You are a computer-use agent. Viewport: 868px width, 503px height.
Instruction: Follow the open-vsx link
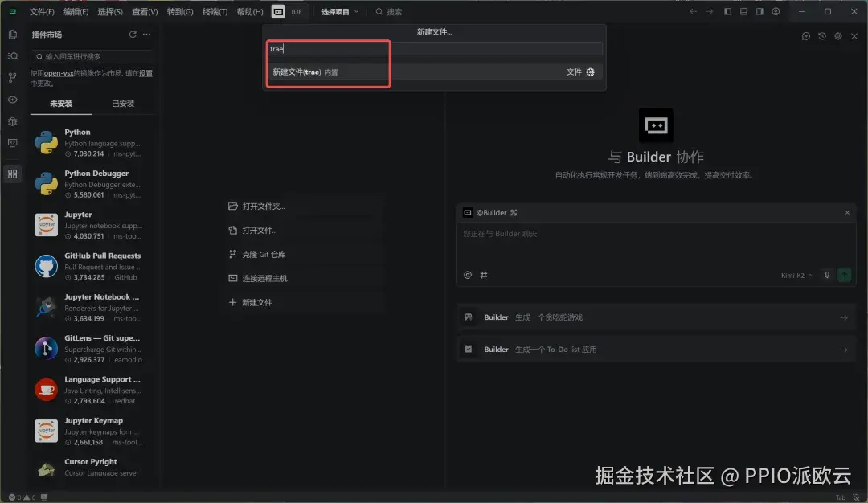(x=59, y=73)
